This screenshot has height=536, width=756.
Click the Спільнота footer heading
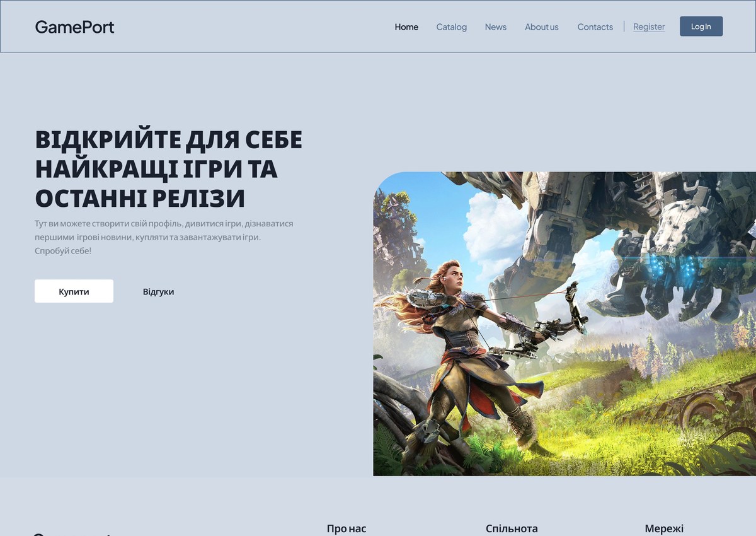click(x=512, y=528)
